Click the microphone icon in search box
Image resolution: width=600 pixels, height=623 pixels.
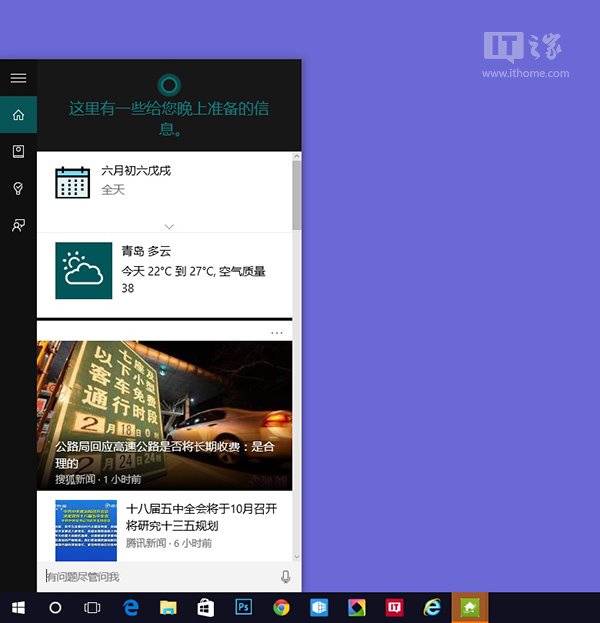(285, 577)
